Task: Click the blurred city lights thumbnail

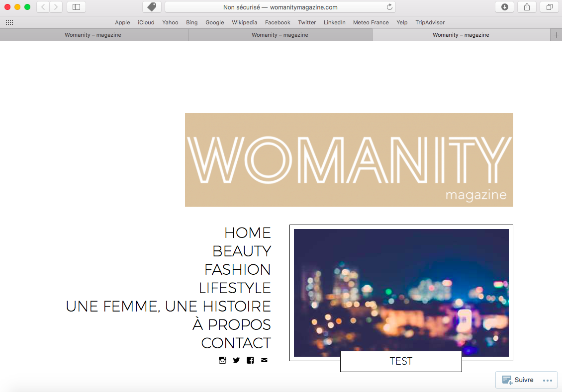Action: pos(401,292)
